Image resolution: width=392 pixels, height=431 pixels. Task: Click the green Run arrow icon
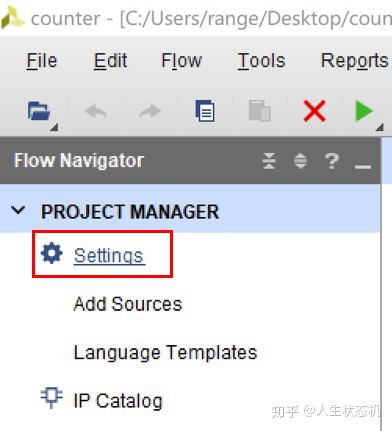coord(364,111)
